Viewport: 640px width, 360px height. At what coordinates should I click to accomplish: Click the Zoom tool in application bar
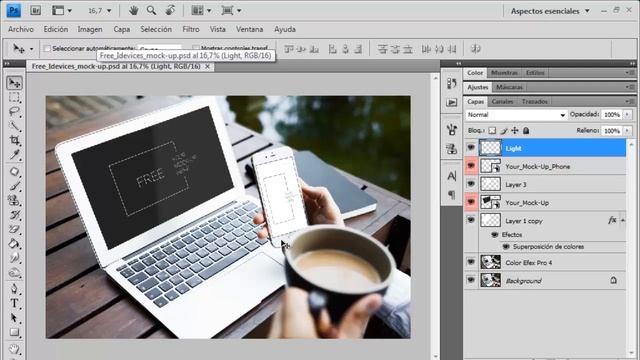click(x=151, y=11)
